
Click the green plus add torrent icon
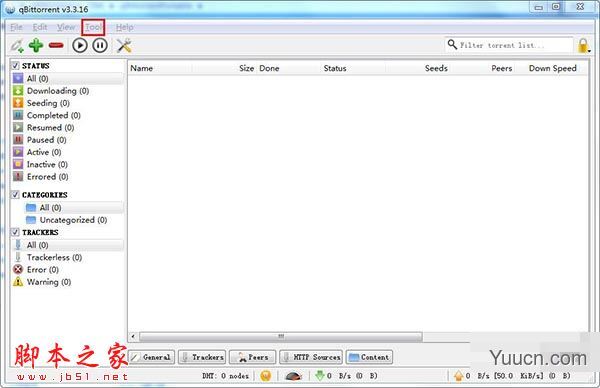[x=36, y=46]
